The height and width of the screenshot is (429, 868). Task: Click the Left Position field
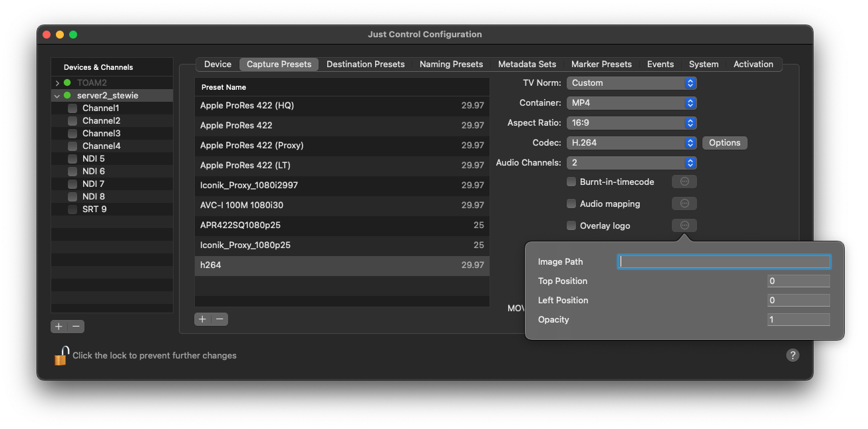pos(798,300)
